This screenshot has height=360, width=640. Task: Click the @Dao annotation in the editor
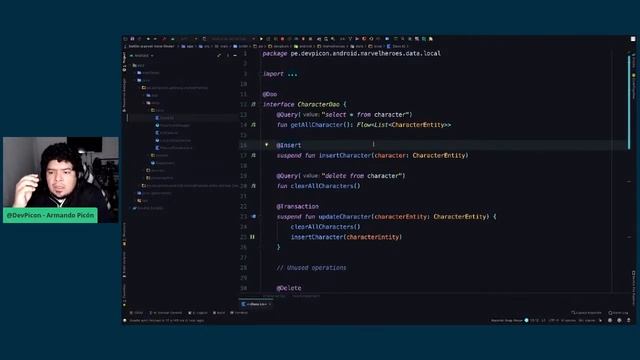coord(270,94)
